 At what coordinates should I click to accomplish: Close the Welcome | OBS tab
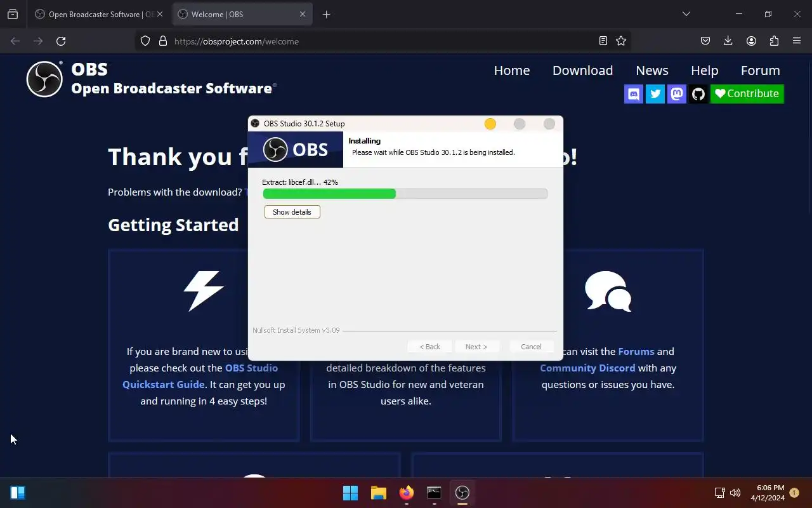tap(303, 14)
